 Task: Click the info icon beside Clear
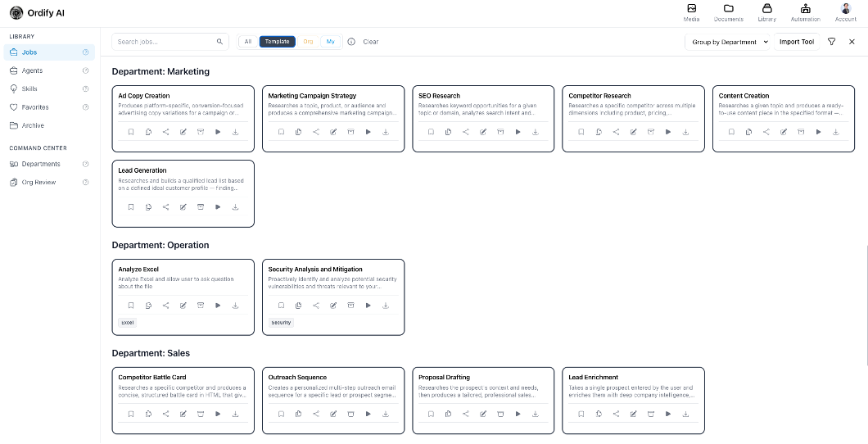[351, 42]
